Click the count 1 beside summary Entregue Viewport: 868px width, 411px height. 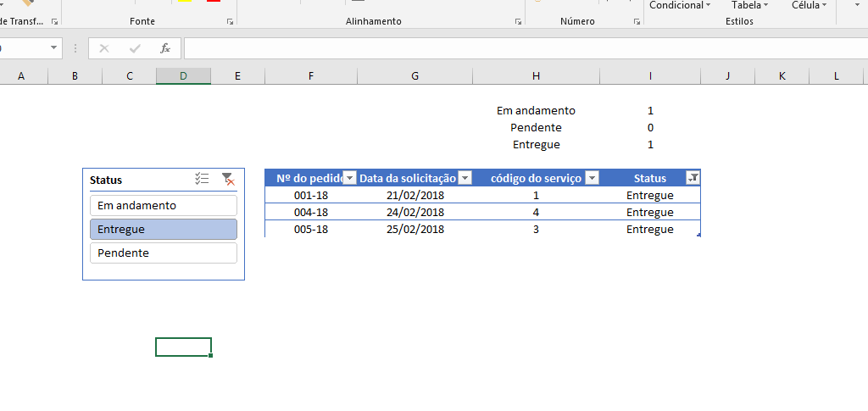pos(650,144)
